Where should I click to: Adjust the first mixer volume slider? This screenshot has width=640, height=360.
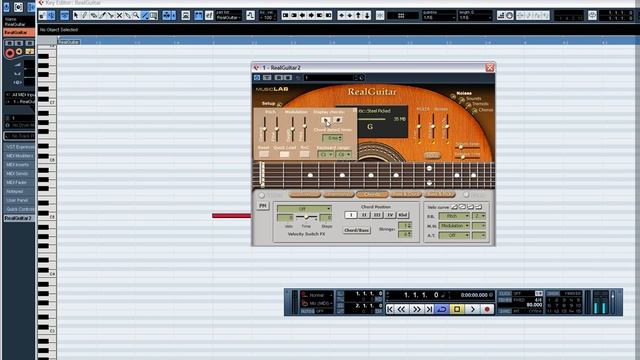coord(419,127)
